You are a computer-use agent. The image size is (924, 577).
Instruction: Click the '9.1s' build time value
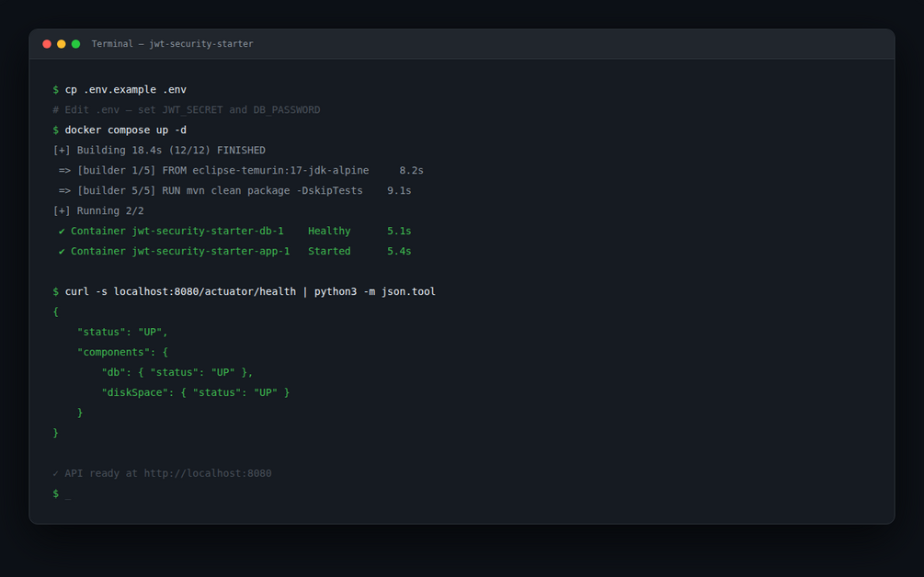point(399,191)
